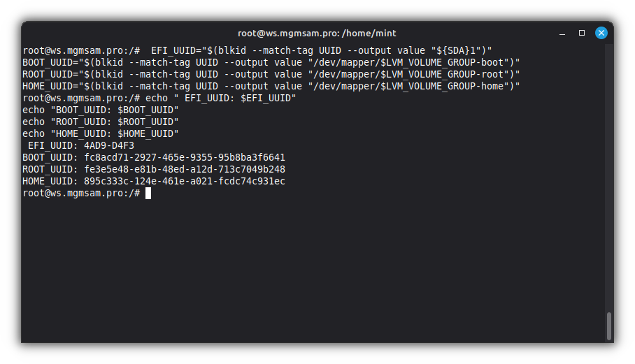The height and width of the screenshot is (364, 635).
Task: Click the echo "HOME_UUID: $HOME_UUID" command line
Action: click(101, 133)
